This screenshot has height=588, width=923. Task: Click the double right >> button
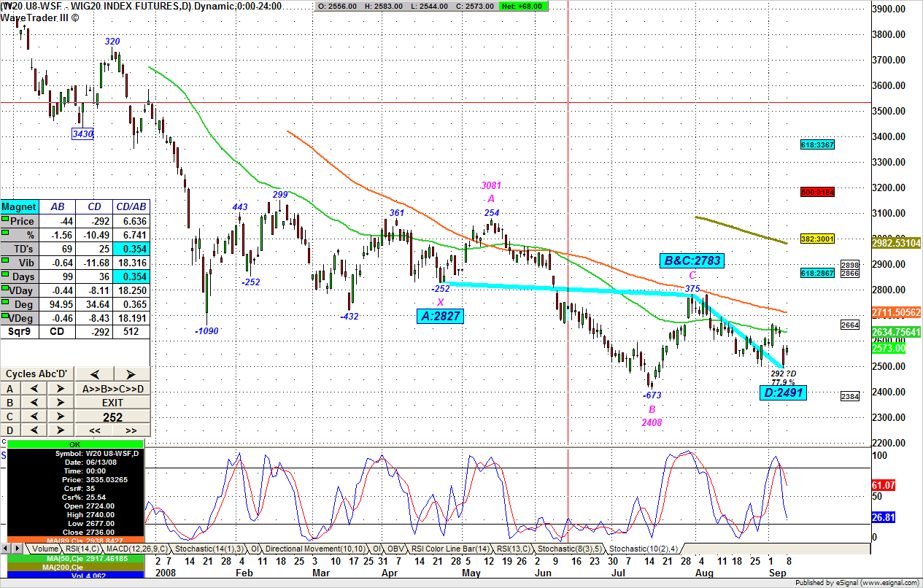131,430
